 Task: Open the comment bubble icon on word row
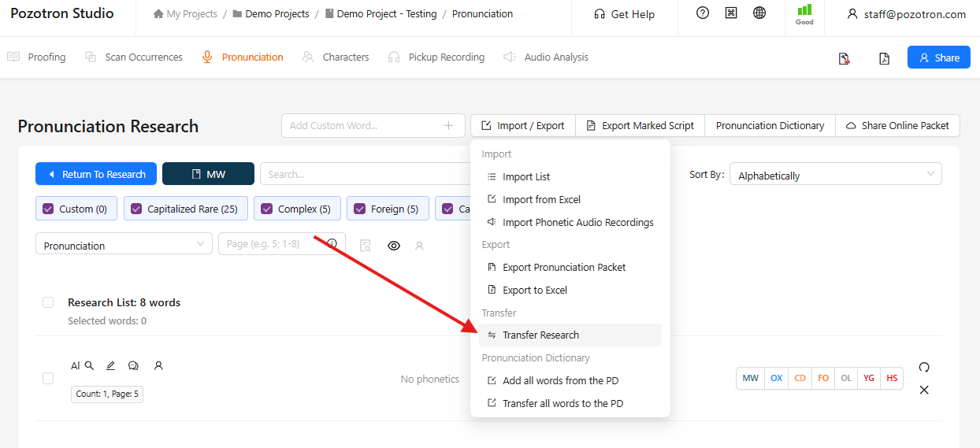coord(133,365)
